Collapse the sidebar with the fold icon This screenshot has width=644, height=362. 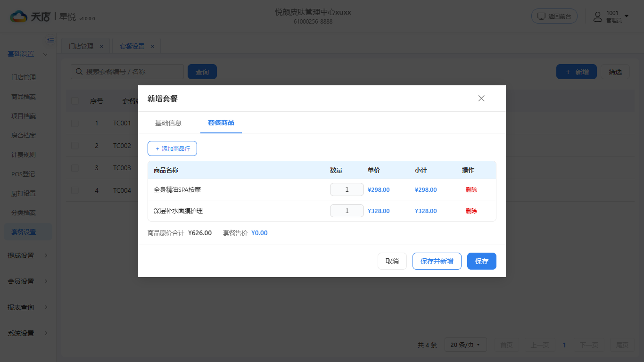(50, 40)
